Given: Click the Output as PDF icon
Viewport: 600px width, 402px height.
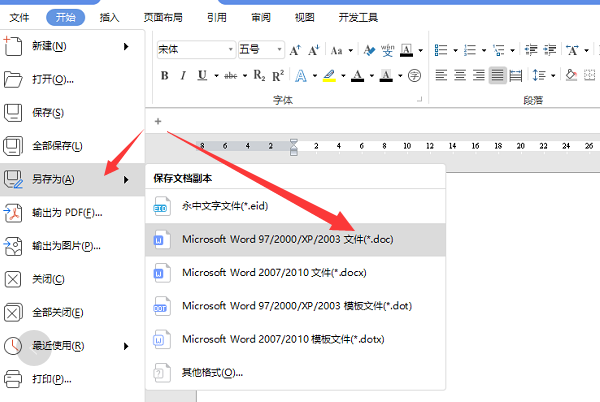Looking at the screenshot, I should tap(14, 212).
